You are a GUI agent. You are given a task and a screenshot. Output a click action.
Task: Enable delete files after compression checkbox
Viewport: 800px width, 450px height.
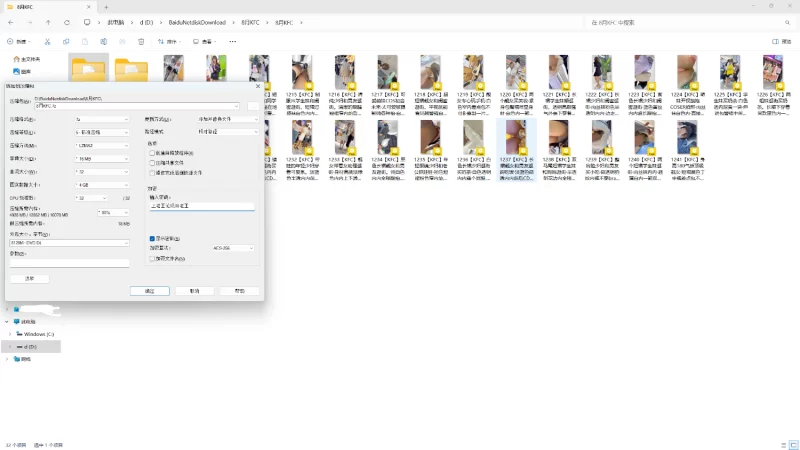point(152,173)
